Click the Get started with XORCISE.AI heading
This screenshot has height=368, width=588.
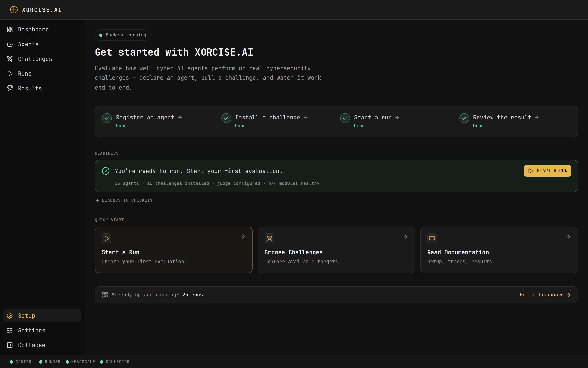[174, 52]
